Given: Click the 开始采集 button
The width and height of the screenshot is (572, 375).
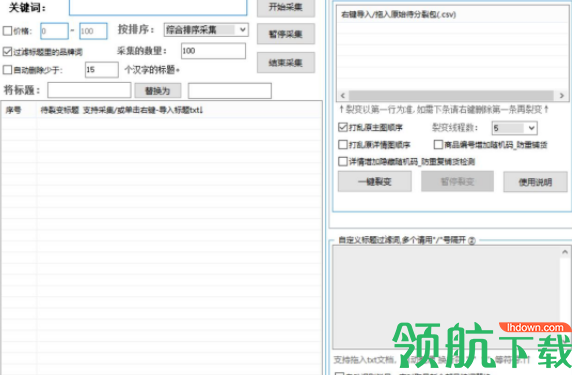Looking at the screenshot, I should [x=286, y=7].
